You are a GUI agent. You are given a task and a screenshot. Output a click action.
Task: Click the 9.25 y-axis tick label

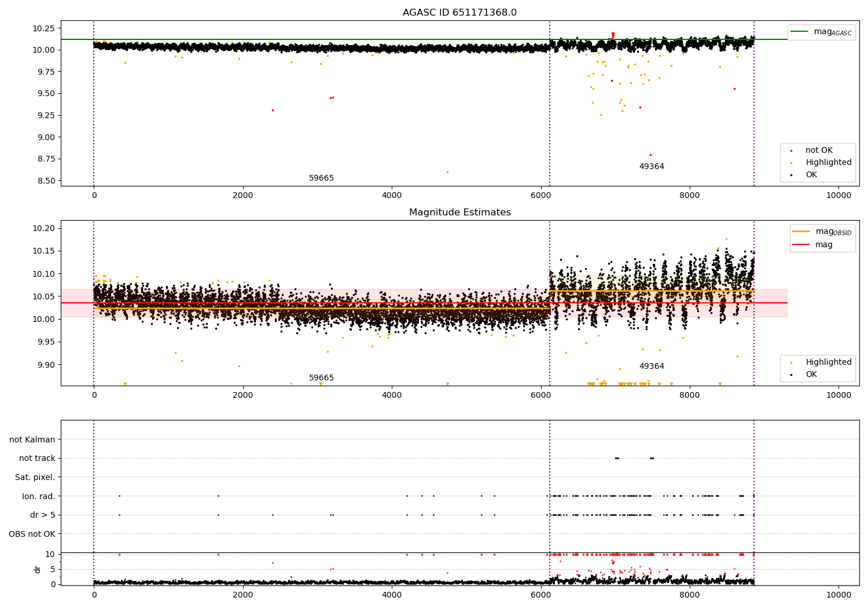(46, 115)
